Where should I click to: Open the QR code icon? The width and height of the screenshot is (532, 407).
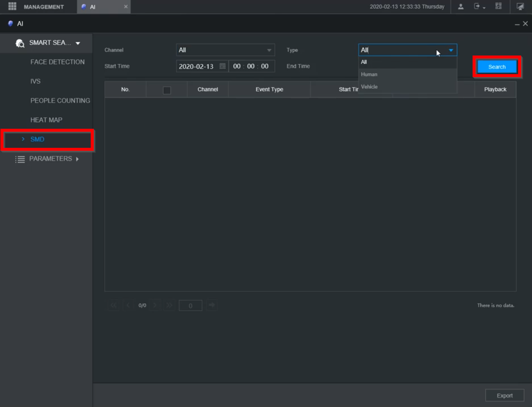point(498,6)
